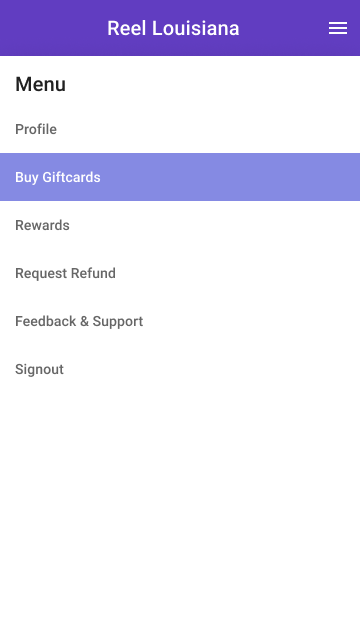The width and height of the screenshot is (360, 640).
Task: Open Feedback & Support
Action: tap(180, 321)
